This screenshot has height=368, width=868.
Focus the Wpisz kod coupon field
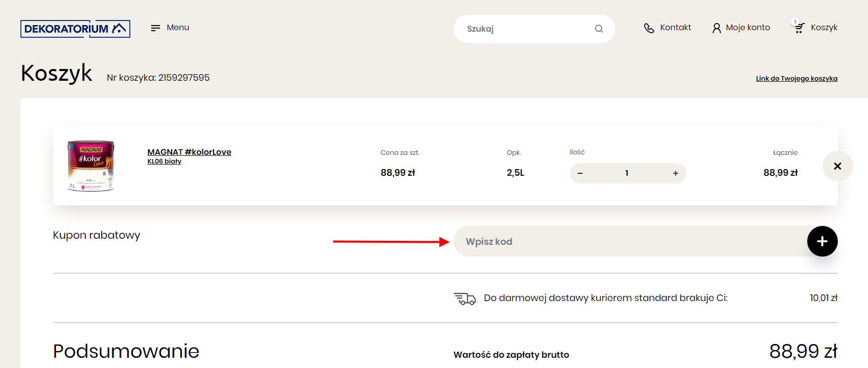(x=630, y=241)
